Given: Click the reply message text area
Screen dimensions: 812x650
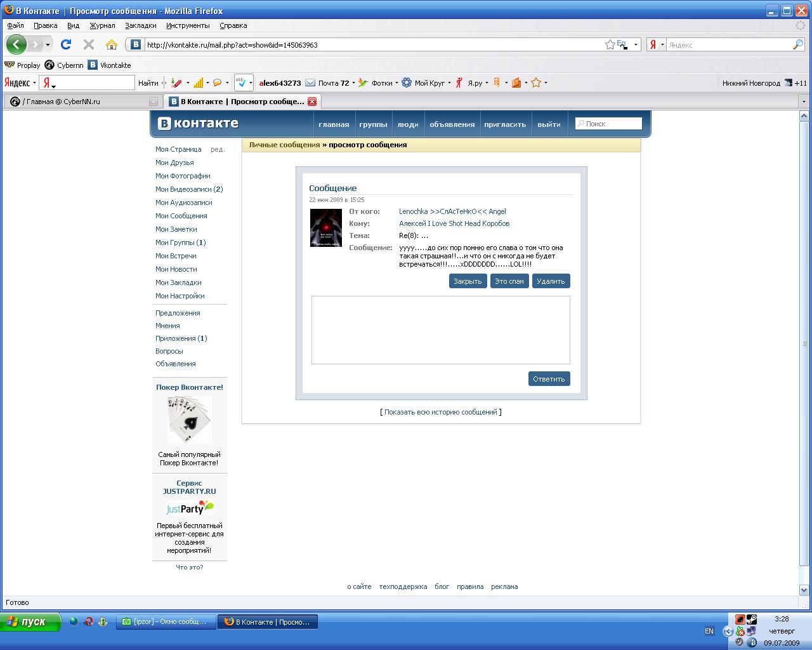Looking at the screenshot, I should point(441,330).
